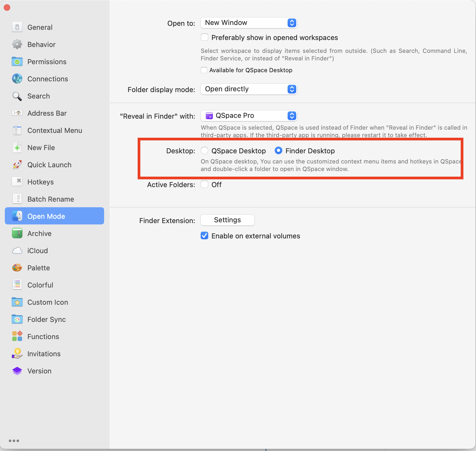Select the iCloud cloud icon
The image size is (476, 451).
point(17,250)
